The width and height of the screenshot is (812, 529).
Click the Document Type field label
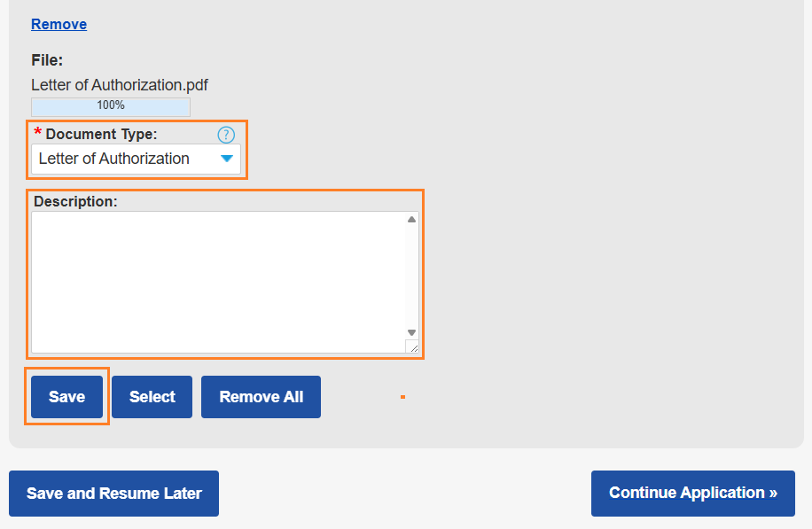coord(101,134)
